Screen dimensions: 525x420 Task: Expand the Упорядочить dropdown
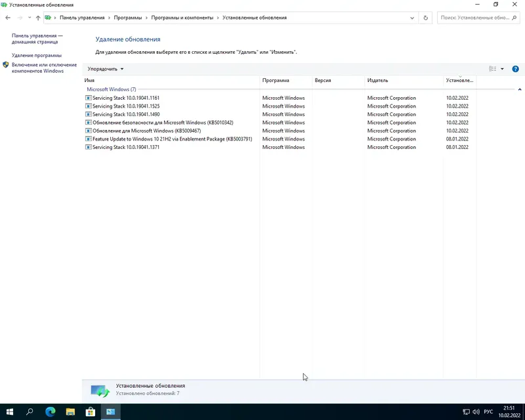[x=105, y=68]
